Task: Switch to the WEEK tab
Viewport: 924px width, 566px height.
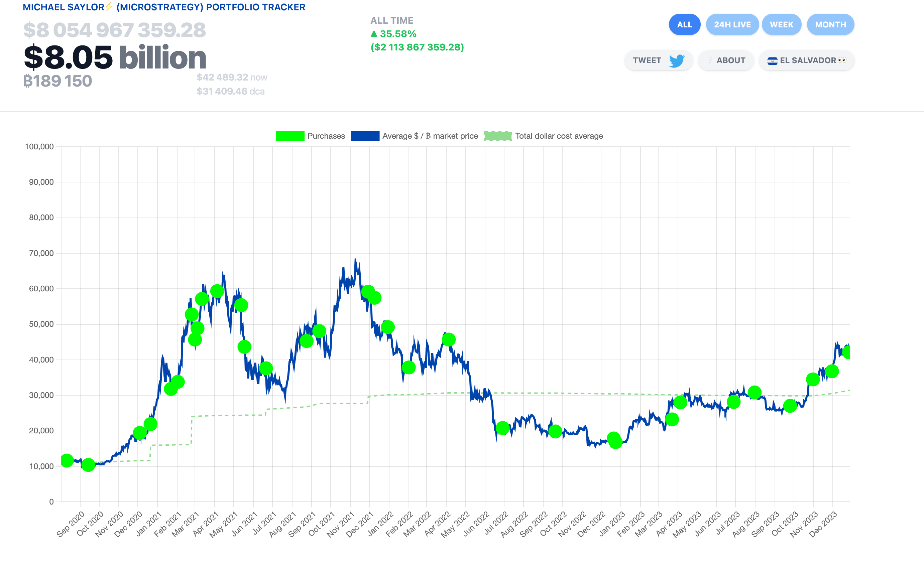Action: [782, 24]
